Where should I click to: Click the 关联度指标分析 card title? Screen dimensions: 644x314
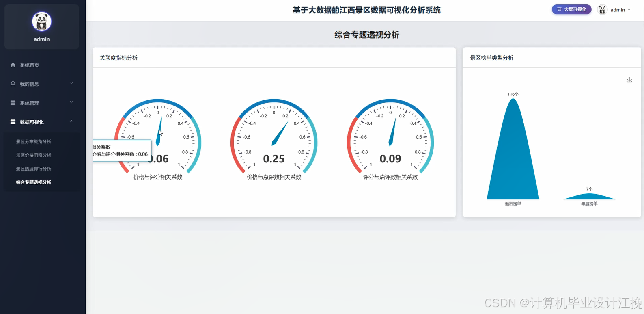tap(118, 58)
